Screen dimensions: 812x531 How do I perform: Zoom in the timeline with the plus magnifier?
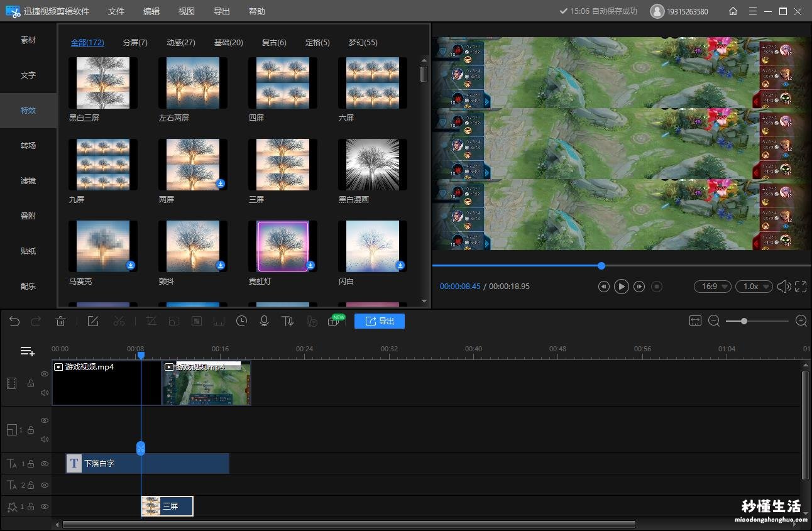click(x=801, y=321)
